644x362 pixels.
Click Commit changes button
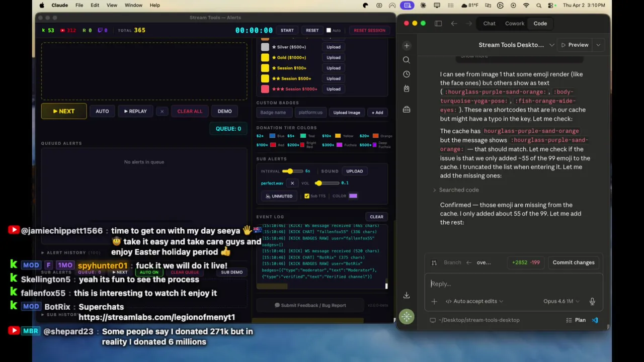pyautogui.click(x=574, y=262)
